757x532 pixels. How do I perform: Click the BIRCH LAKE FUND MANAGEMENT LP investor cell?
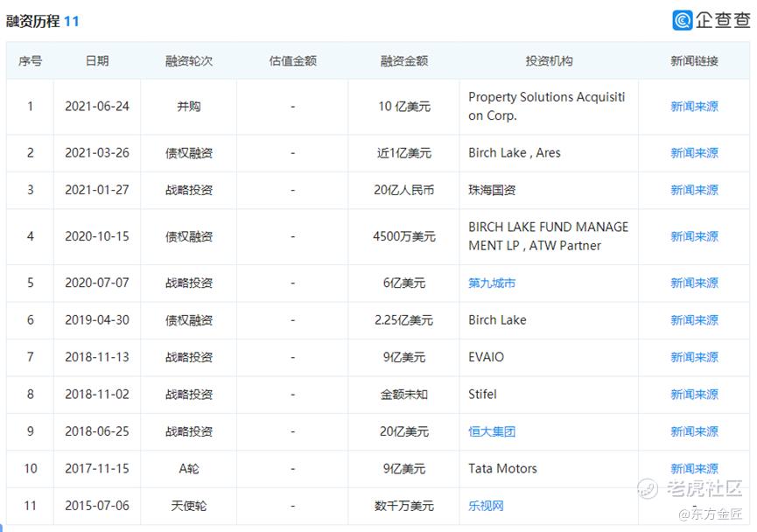[x=549, y=236]
